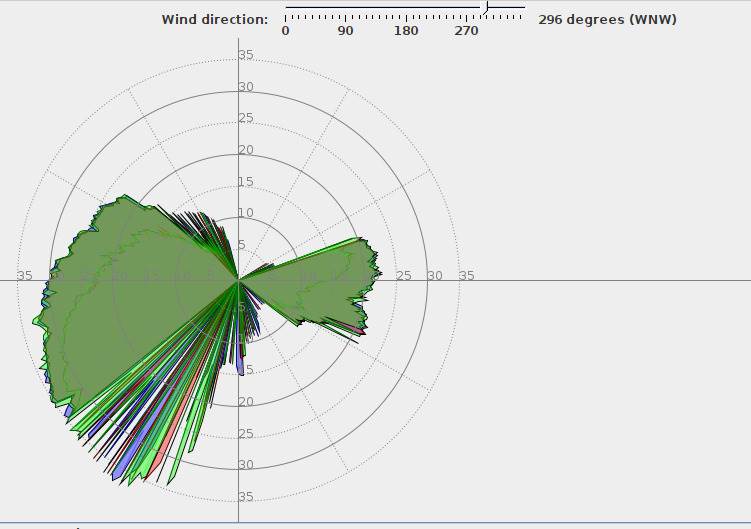Screen dimensions: 751x529
Task: Click the 20 label on the lower vertical axis
Action: click(246, 402)
